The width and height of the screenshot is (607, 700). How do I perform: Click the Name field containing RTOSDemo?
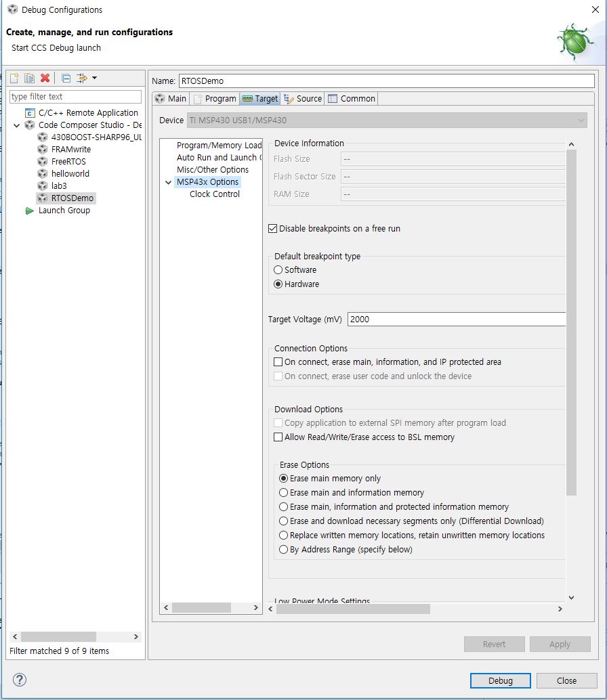[x=386, y=81]
